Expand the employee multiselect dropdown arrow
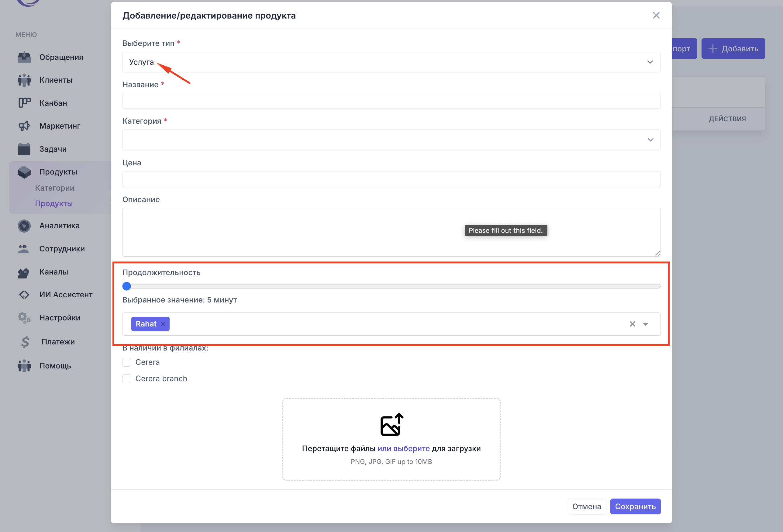 click(x=646, y=324)
